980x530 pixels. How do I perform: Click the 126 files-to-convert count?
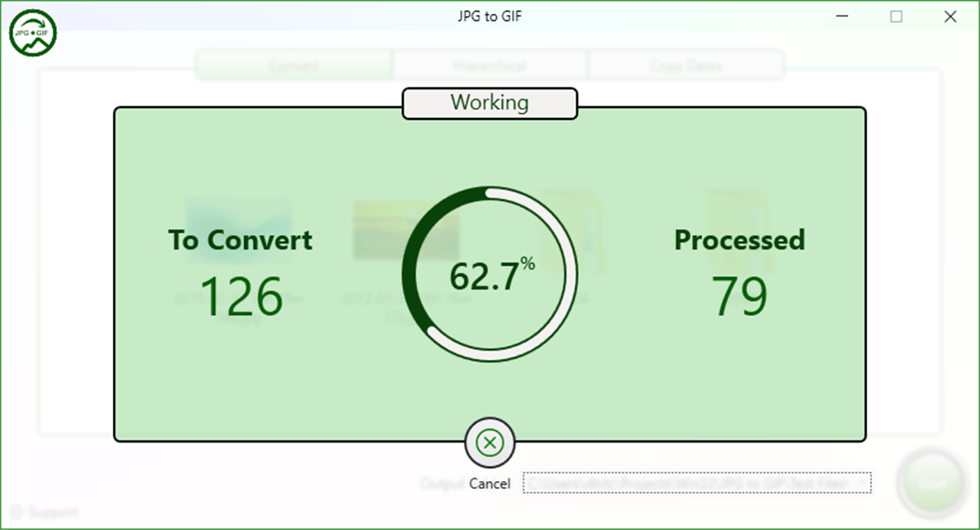[x=242, y=296]
